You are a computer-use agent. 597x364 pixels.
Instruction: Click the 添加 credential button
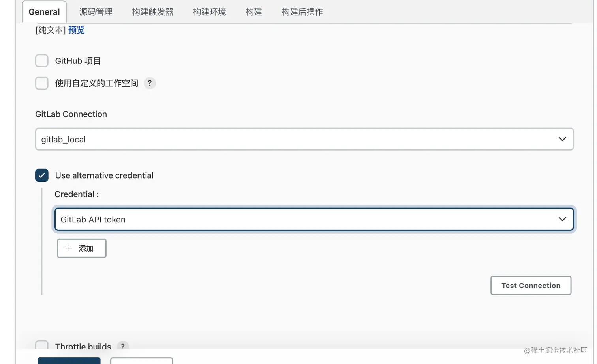(x=82, y=248)
